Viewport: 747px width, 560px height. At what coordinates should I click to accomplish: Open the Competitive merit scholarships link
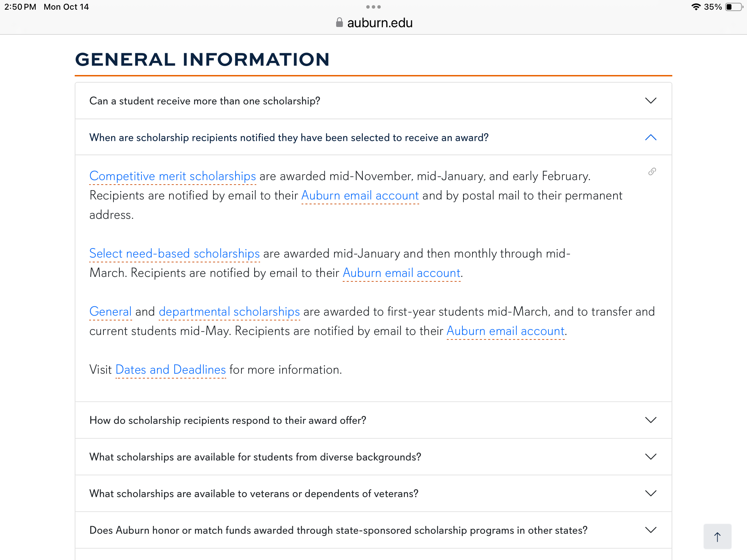173,176
